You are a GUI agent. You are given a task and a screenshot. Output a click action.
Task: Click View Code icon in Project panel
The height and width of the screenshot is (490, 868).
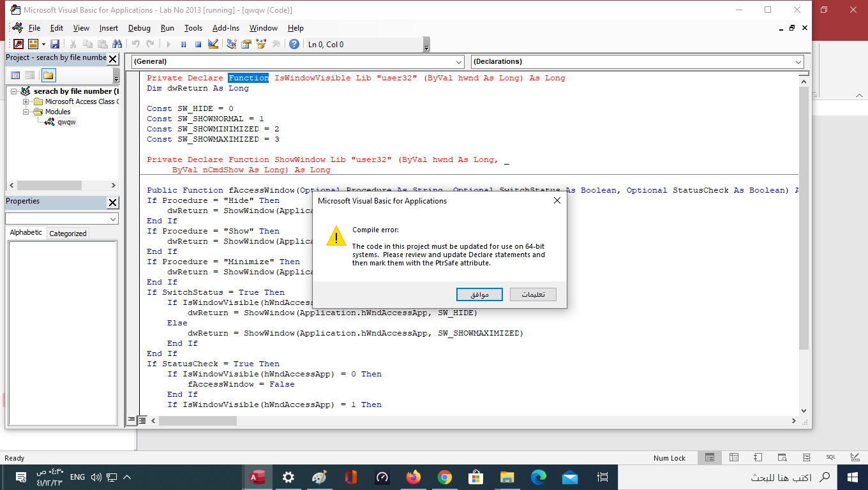coord(15,75)
